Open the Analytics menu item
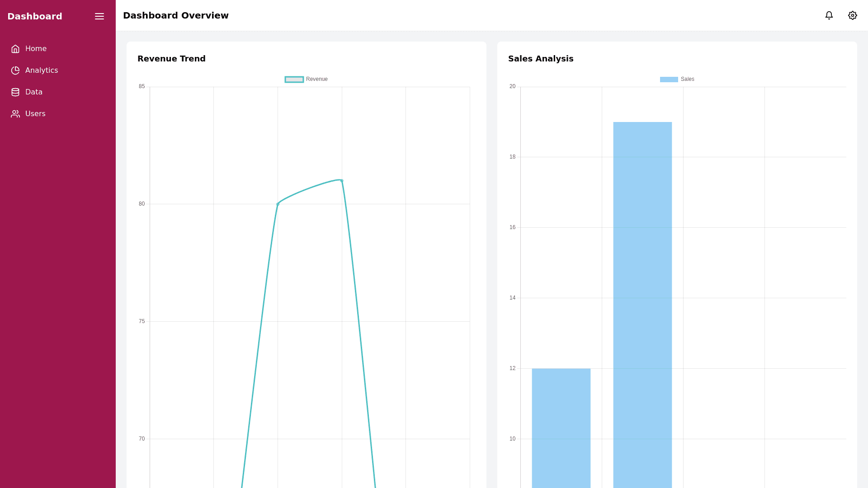The height and width of the screenshot is (488, 868). [42, 70]
